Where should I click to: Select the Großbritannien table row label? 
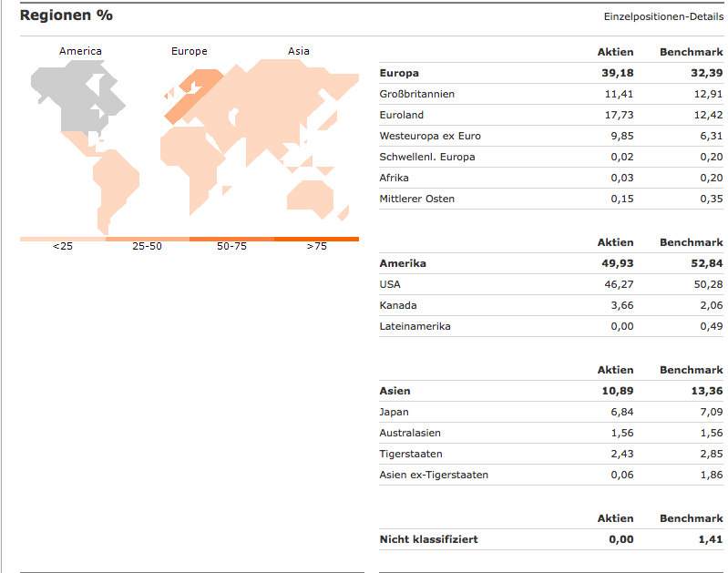click(x=416, y=94)
